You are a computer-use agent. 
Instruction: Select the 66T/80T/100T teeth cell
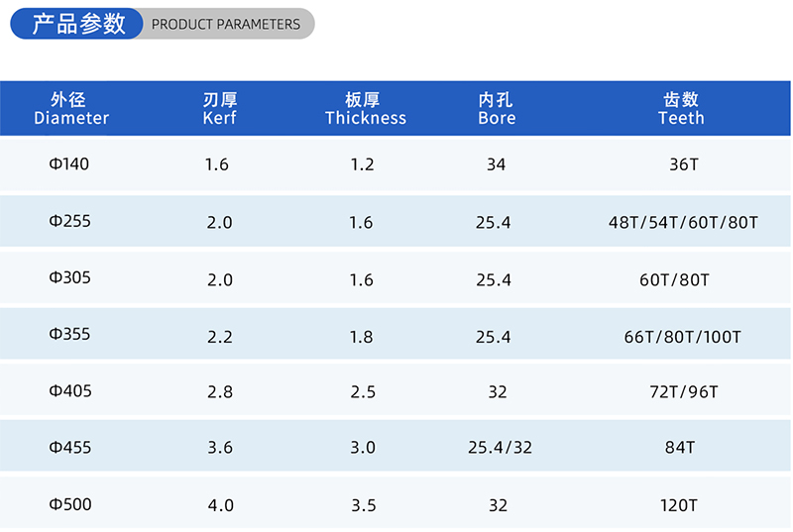(683, 337)
